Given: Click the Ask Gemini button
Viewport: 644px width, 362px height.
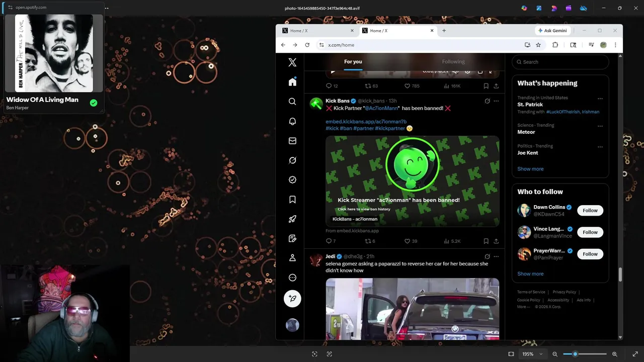Looking at the screenshot, I should click(552, 31).
